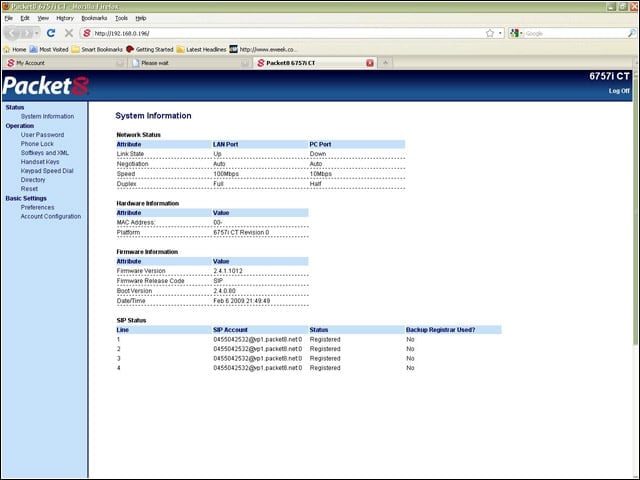Click the Status section heading
640x480 pixels.
(x=15, y=107)
